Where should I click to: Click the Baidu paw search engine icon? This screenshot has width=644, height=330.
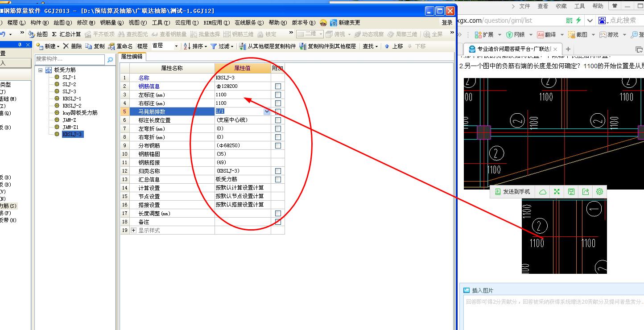tap(603, 21)
